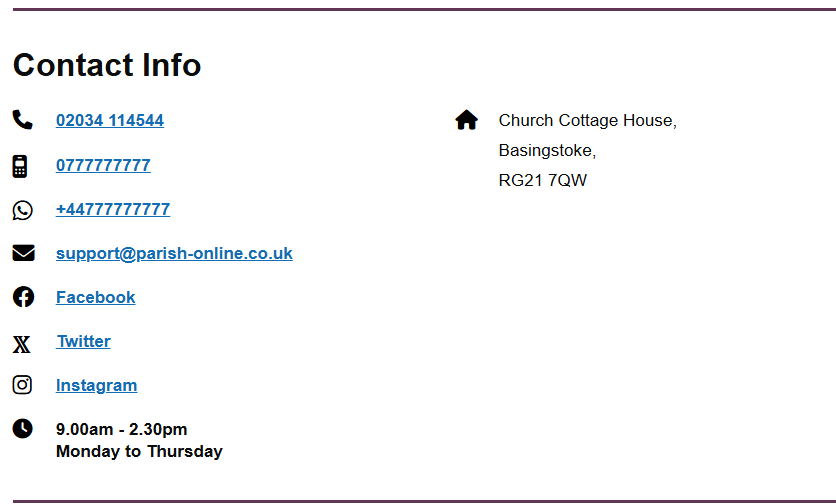836x504 pixels.
Task: Open the Instagram profile link
Action: coord(97,386)
